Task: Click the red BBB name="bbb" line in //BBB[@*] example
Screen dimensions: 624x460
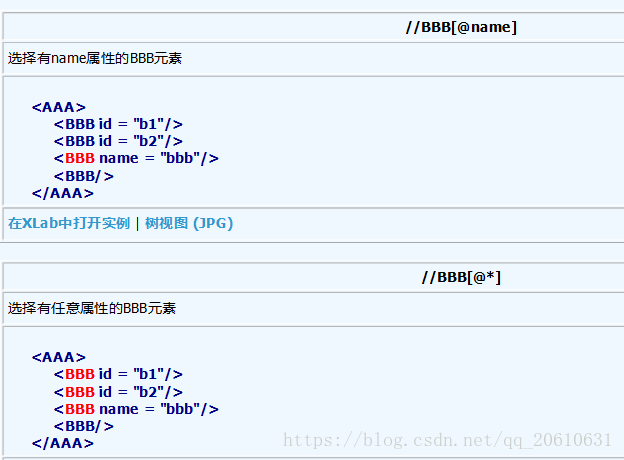Action: (136, 409)
